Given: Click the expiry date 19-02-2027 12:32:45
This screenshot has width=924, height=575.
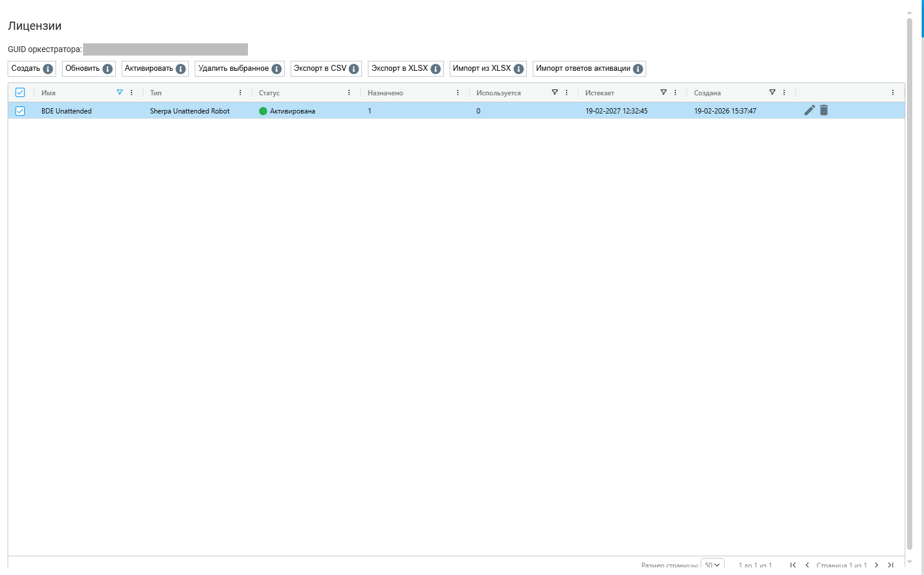Looking at the screenshot, I should (616, 111).
